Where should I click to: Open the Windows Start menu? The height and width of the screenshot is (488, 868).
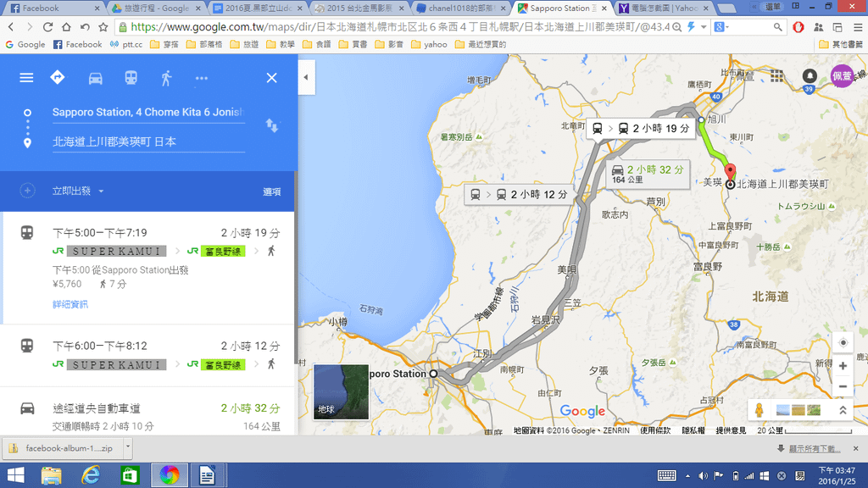[x=15, y=475]
